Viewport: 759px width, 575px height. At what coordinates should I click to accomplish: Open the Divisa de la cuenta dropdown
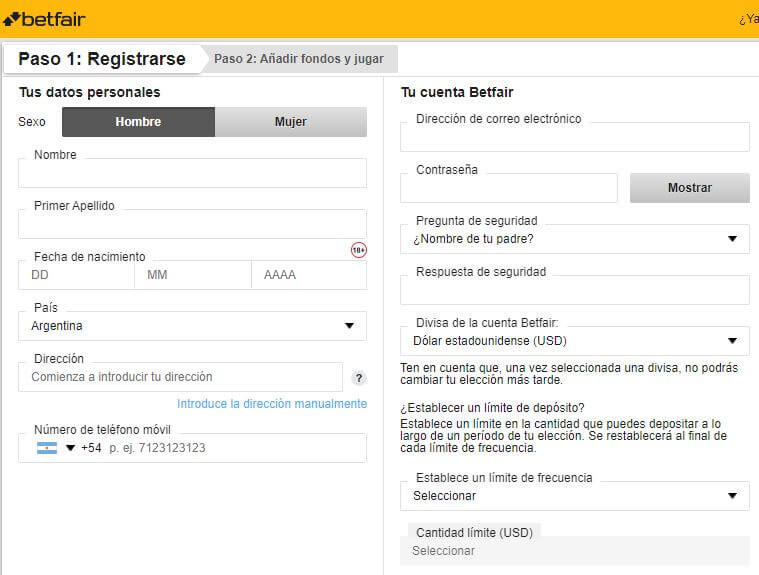pyautogui.click(x=575, y=341)
